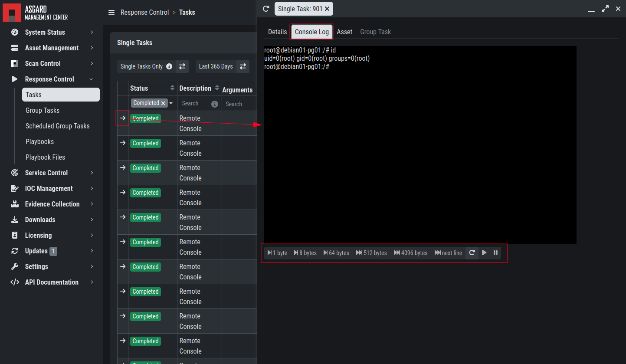Remove the Completed status filter

tap(163, 103)
